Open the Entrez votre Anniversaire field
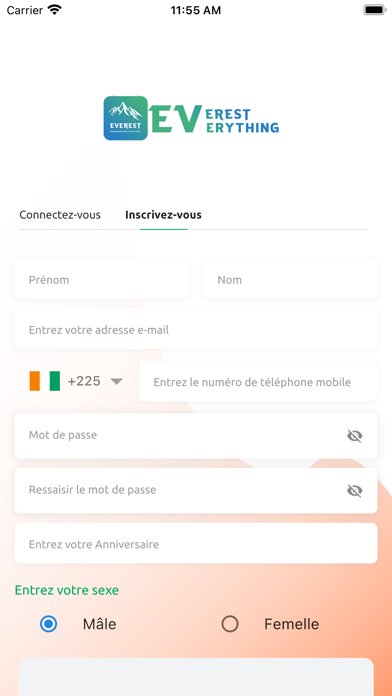392x696 pixels. pos(196,543)
